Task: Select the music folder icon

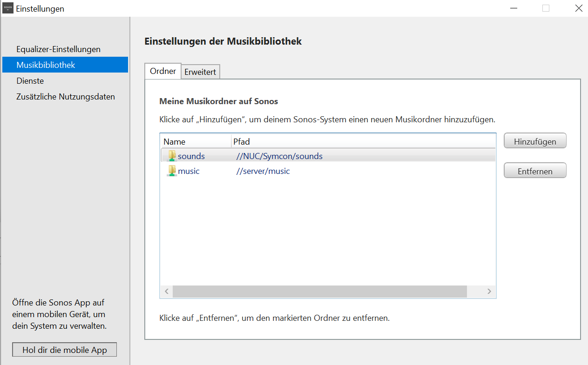Action: click(x=172, y=171)
